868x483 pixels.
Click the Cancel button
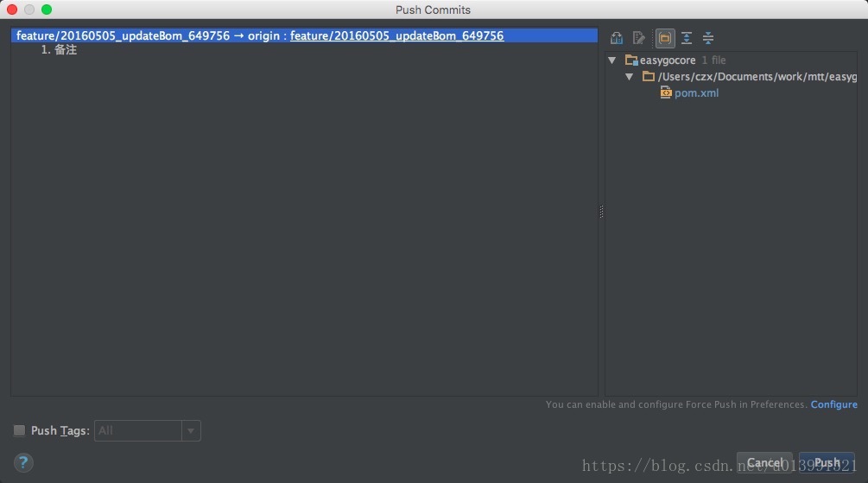coord(764,462)
